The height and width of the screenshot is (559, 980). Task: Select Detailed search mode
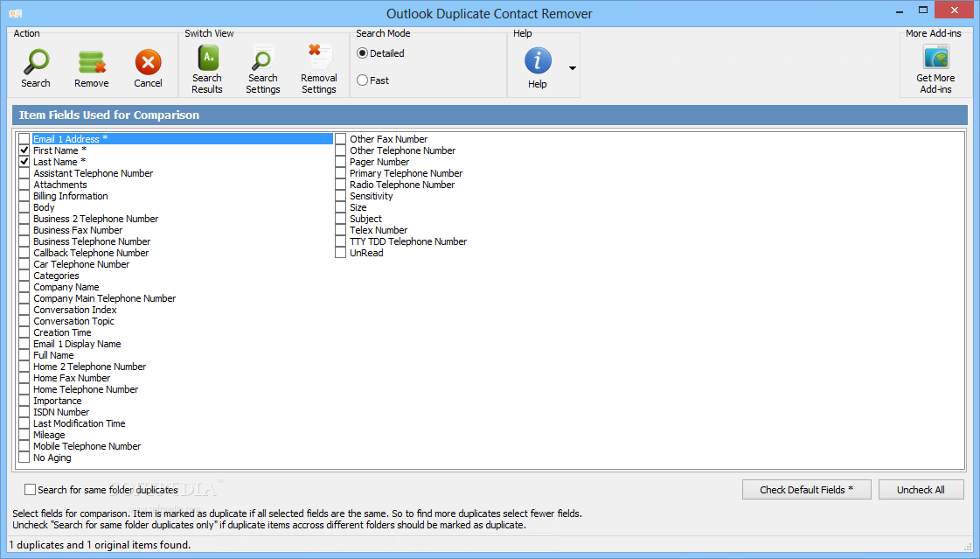coord(363,53)
